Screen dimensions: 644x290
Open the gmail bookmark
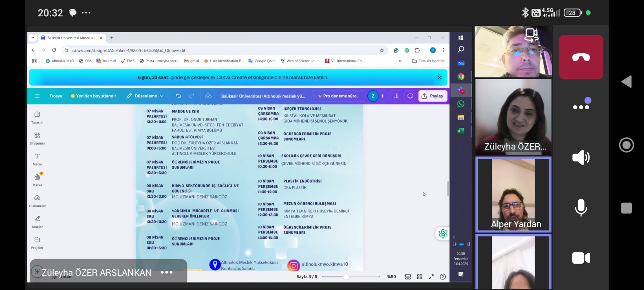pos(192,61)
